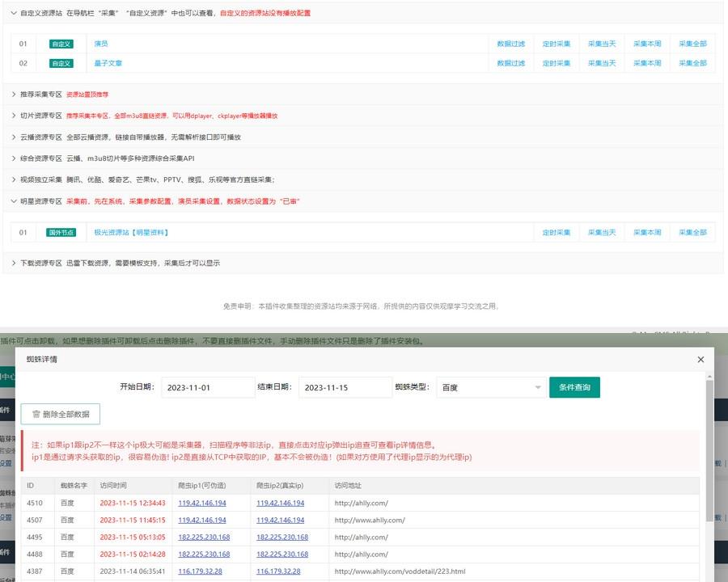Click the 开始日期 date field
This screenshot has height=582, width=728.
(208, 388)
